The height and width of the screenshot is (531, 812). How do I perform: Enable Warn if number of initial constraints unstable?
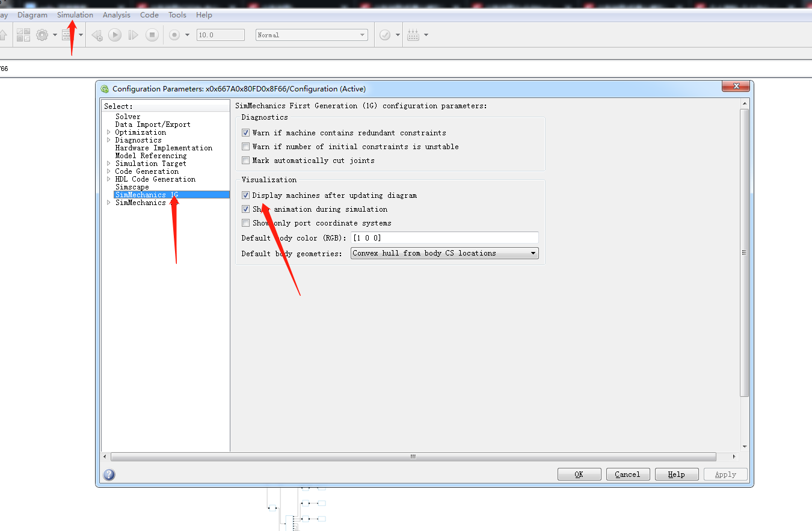click(x=245, y=147)
